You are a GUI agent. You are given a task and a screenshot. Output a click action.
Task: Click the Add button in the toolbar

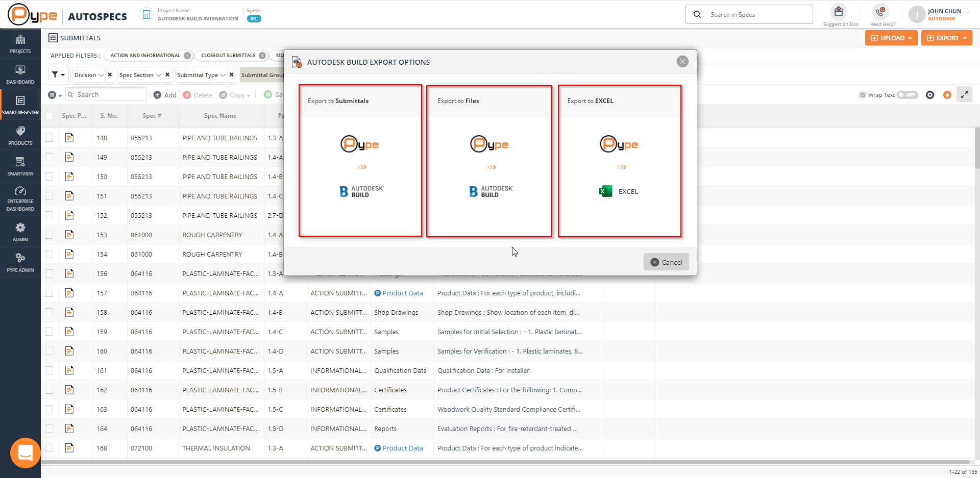pyautogui.click(x=165, y=95)
